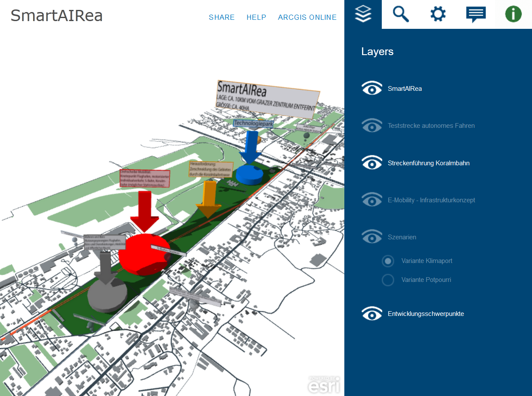Open the HELP link
The height and width of the screenshot is (396, 532).
[257, 17]
